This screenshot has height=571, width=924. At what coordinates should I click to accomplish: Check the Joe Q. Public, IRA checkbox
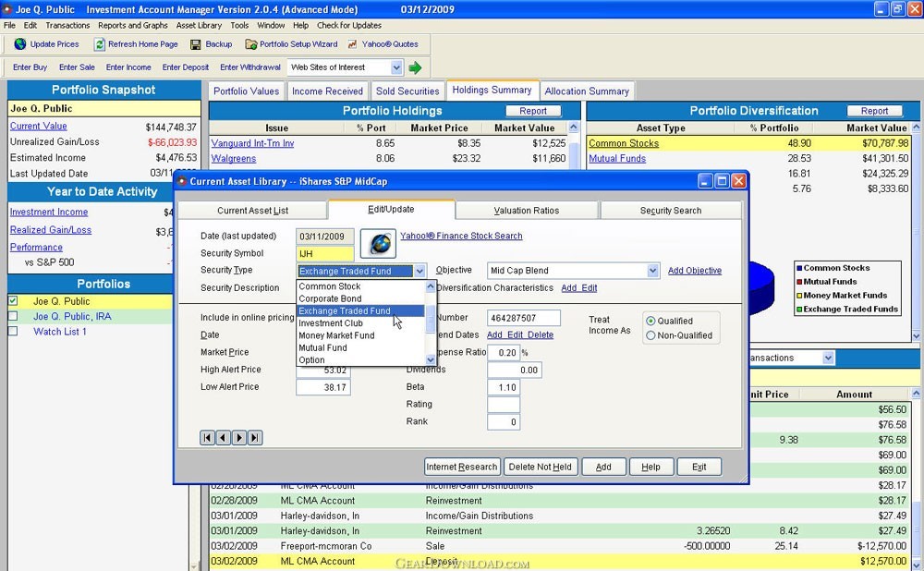tap(13, 316)
